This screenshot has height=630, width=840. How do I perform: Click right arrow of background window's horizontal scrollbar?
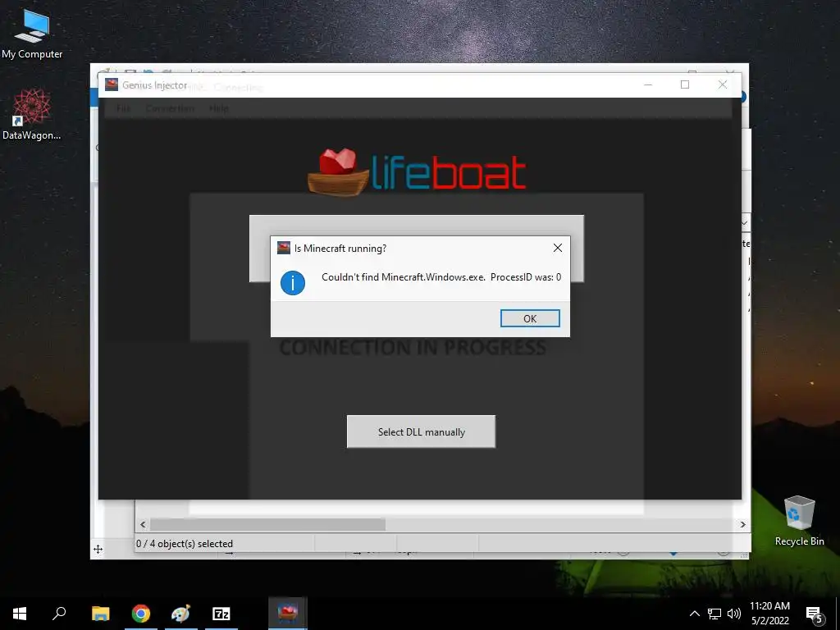click(742, 524)
